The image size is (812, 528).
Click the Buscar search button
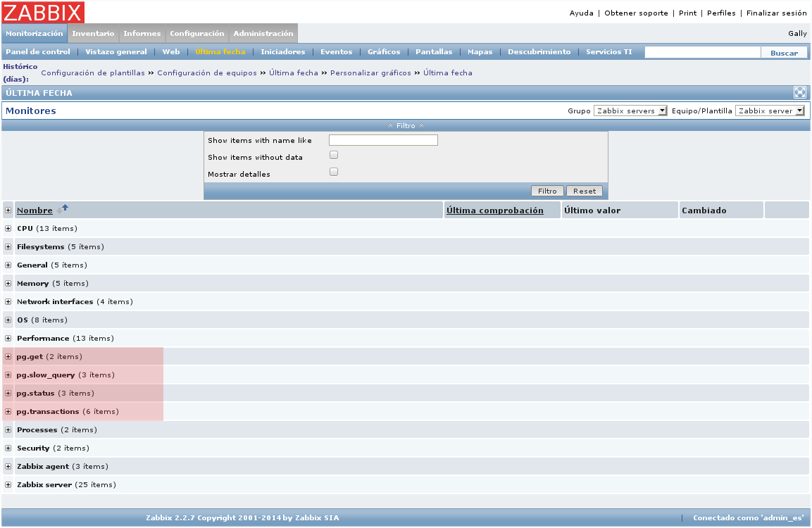click(x=784, y=53)
